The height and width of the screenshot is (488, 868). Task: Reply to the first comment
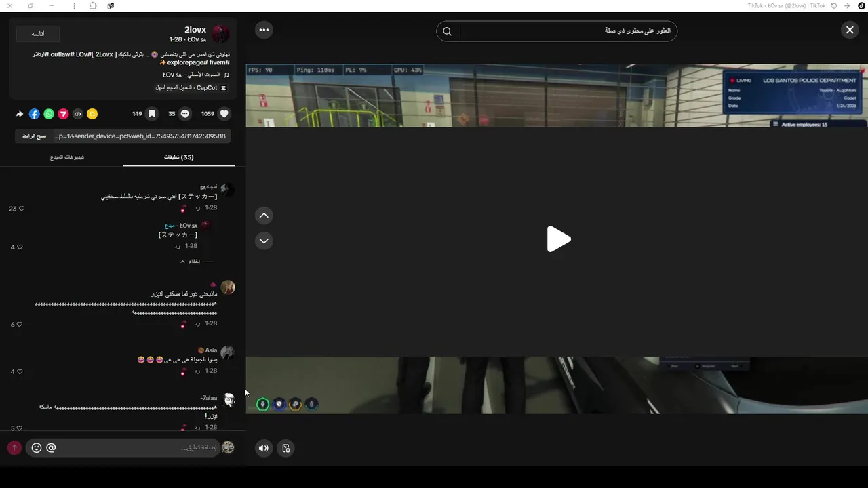(x=197, y=207)
